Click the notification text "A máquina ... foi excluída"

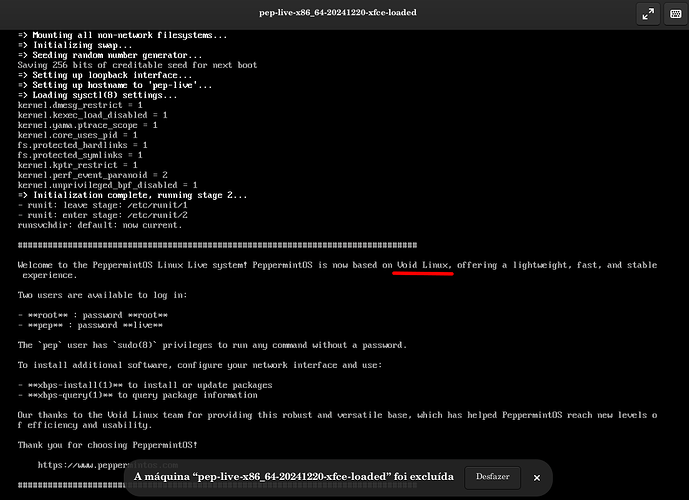tap(293, 477)
